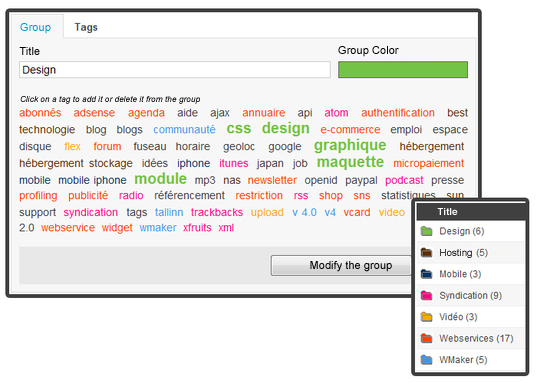537x383 pixels.
Task: Click the pink Syndication folder icon
Action: point(426,295)
